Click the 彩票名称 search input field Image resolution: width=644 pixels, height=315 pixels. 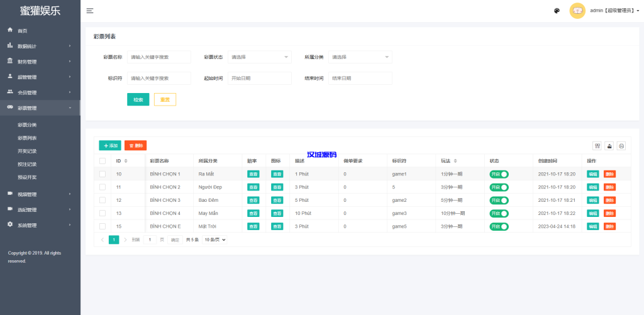pos(158,57)
